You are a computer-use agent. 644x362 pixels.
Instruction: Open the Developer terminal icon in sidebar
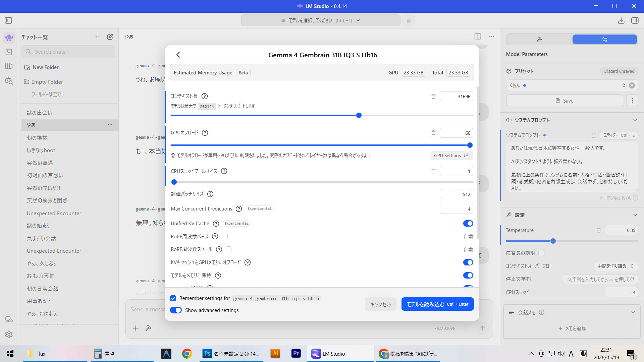pos(9,52)
